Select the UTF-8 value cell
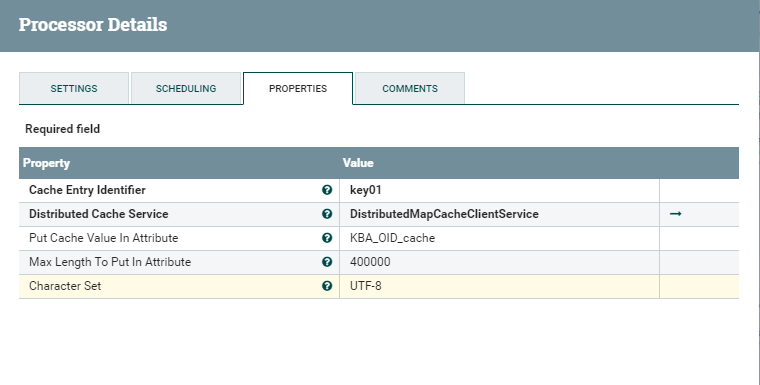760x385 pixels. click(x=499, y=286)
